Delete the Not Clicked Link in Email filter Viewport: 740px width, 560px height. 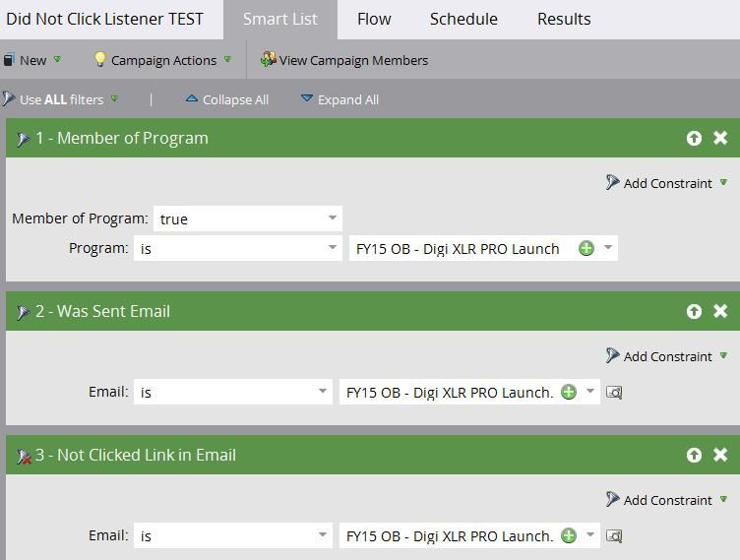(720, 456)
